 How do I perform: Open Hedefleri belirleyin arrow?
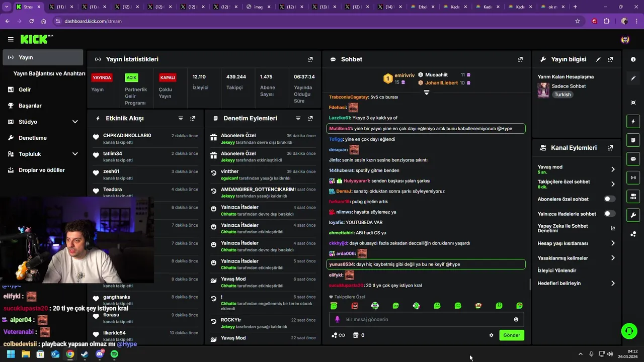point(613,284)
